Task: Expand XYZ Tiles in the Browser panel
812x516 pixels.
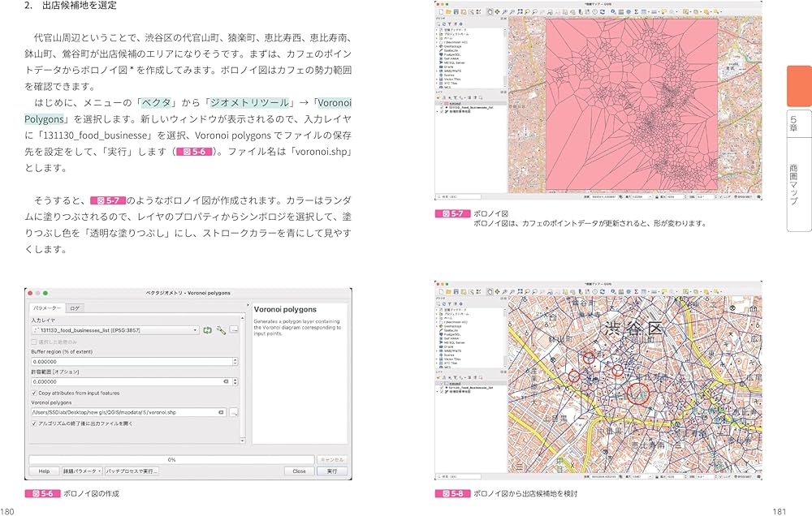Action: pos(437,84)
